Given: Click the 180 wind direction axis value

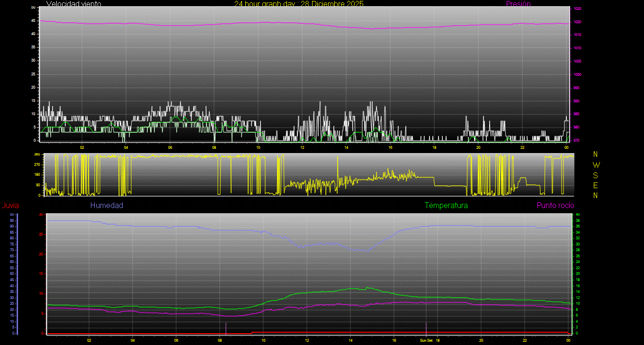Looking at the screenshot, I should pyautogui.click(x=36, y=175).
